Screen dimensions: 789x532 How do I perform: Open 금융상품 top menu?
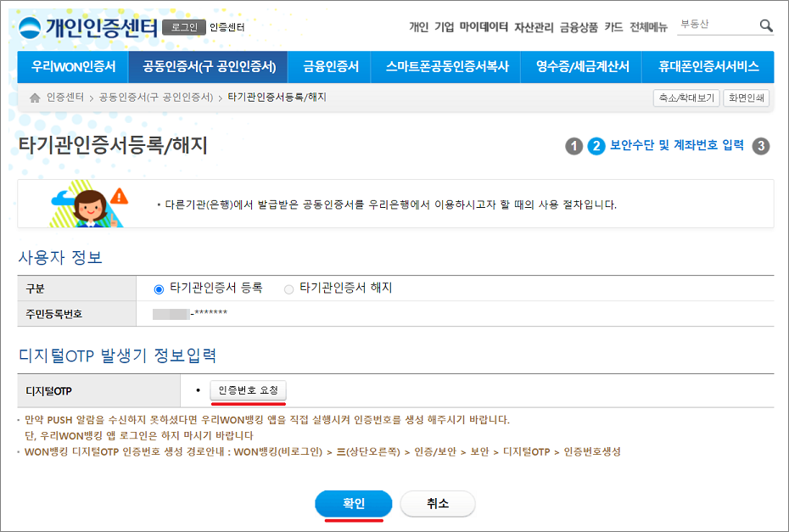tap(579, 27)
